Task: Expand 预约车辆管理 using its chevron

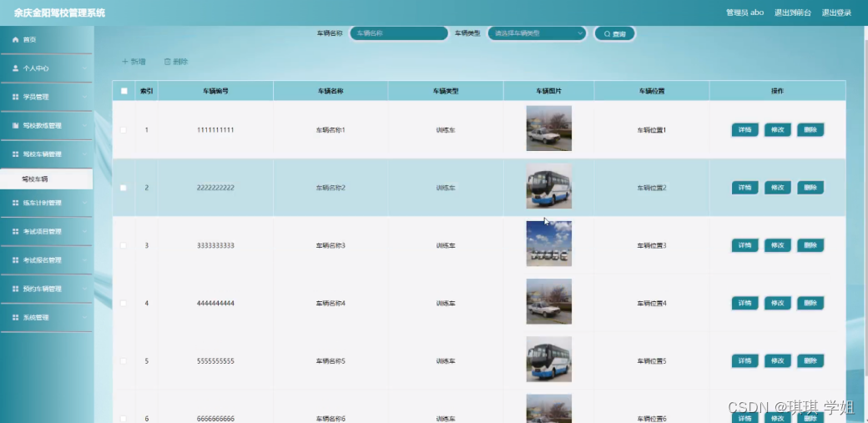Action: [84, 289]
